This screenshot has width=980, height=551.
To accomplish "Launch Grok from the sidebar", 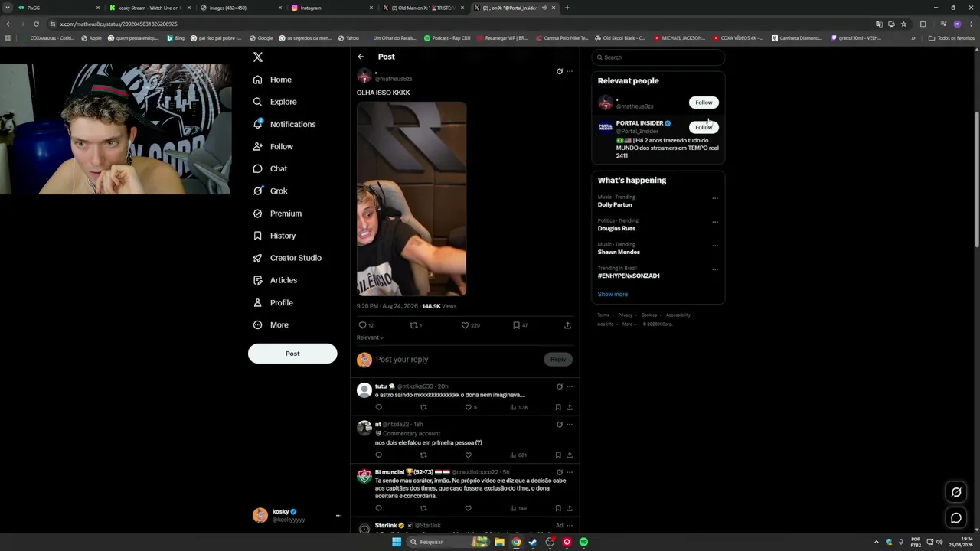I will [x=270, y=191].
